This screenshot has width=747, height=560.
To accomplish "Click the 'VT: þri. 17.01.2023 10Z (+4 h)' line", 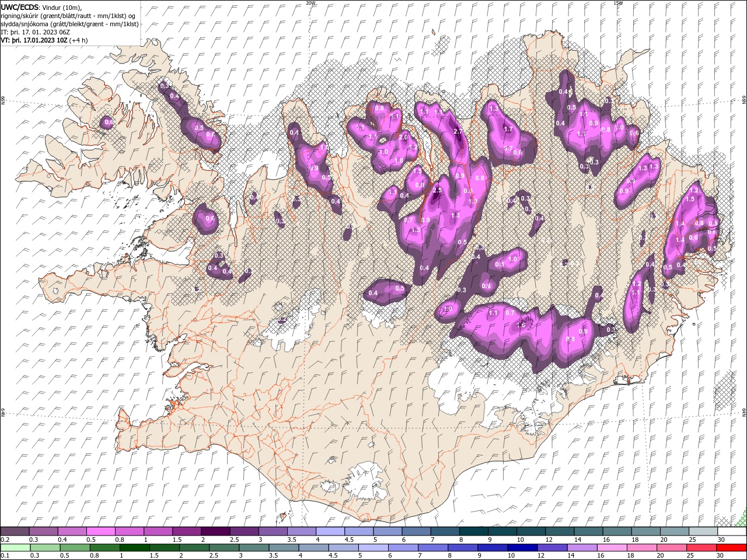I will pos(44,40).
